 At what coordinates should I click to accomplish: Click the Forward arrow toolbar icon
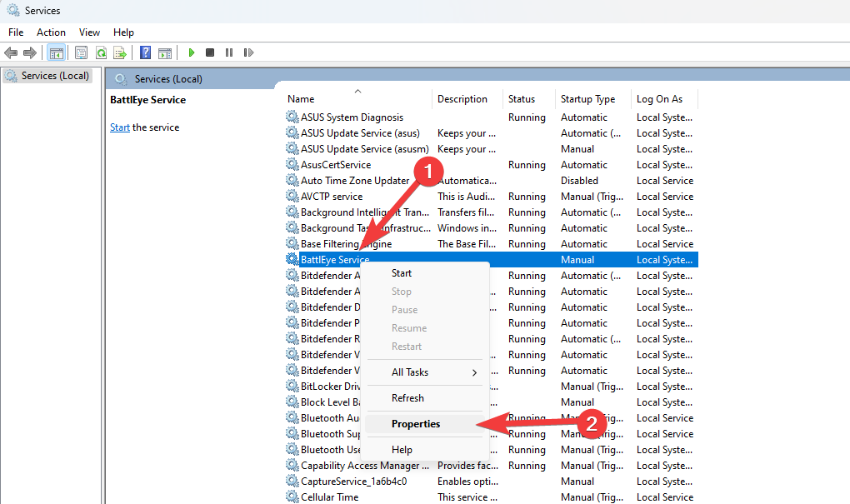(30, 52)
